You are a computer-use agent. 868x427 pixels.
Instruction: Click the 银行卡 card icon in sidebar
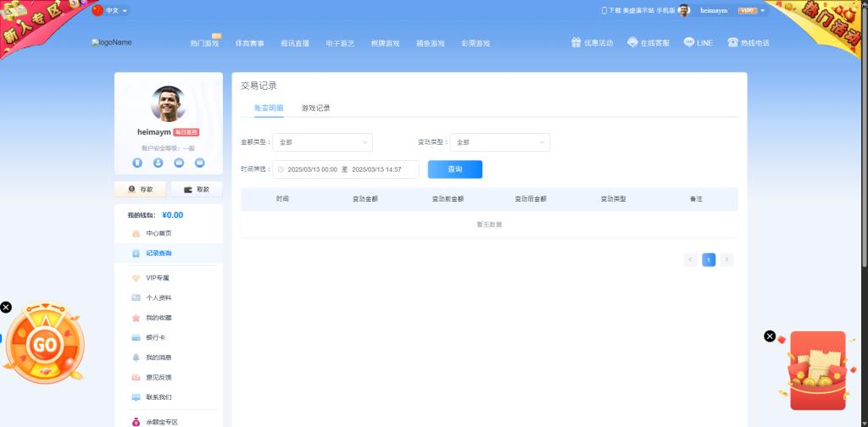[136, 337]
